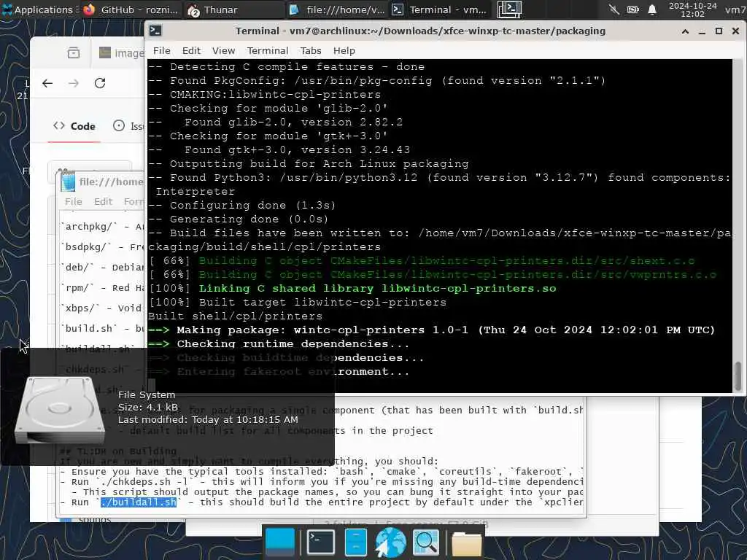This screenshot has height=560, width=747.
Task: Click the `archpkg/` line in the text editor
Action: [x=102, y=227]
